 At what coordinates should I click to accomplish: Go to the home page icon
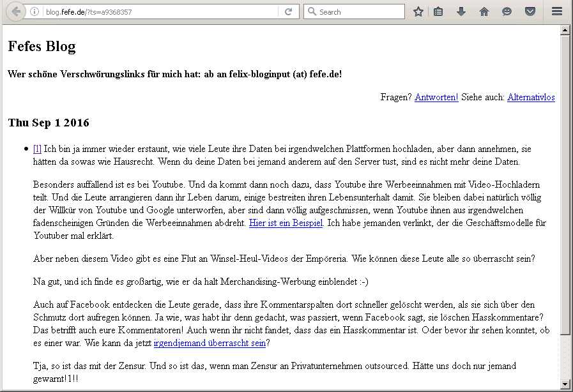pyautogui.click(x=484, y=11)
